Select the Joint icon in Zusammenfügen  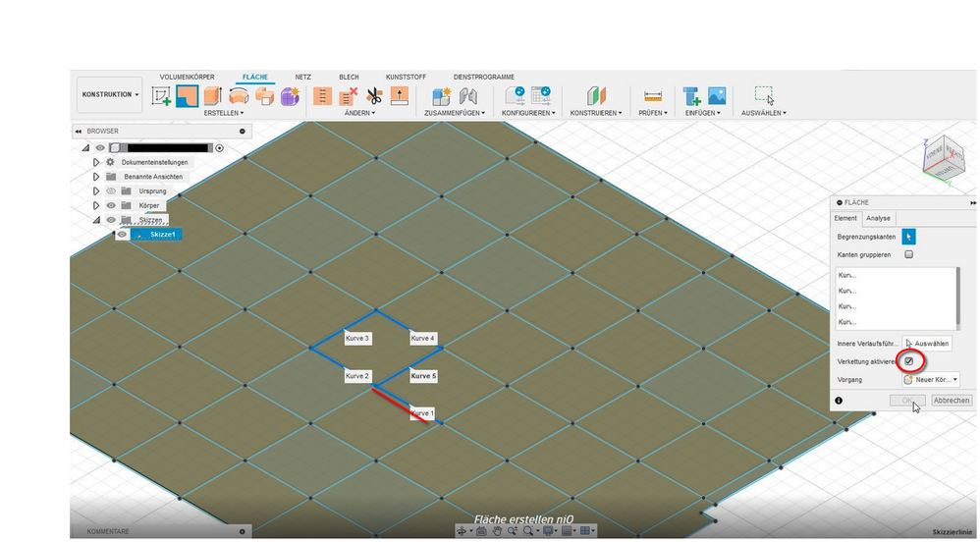click(467, 96)
